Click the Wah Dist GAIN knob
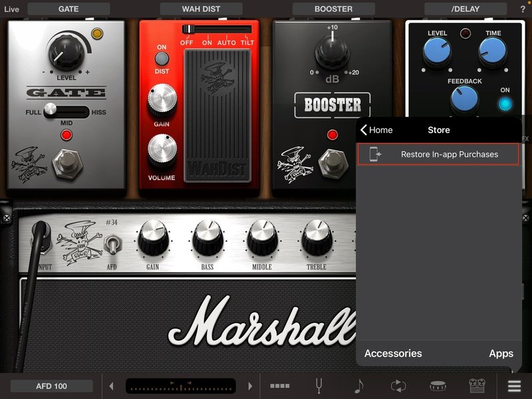The image size is (532, 399). click(162, 101)
